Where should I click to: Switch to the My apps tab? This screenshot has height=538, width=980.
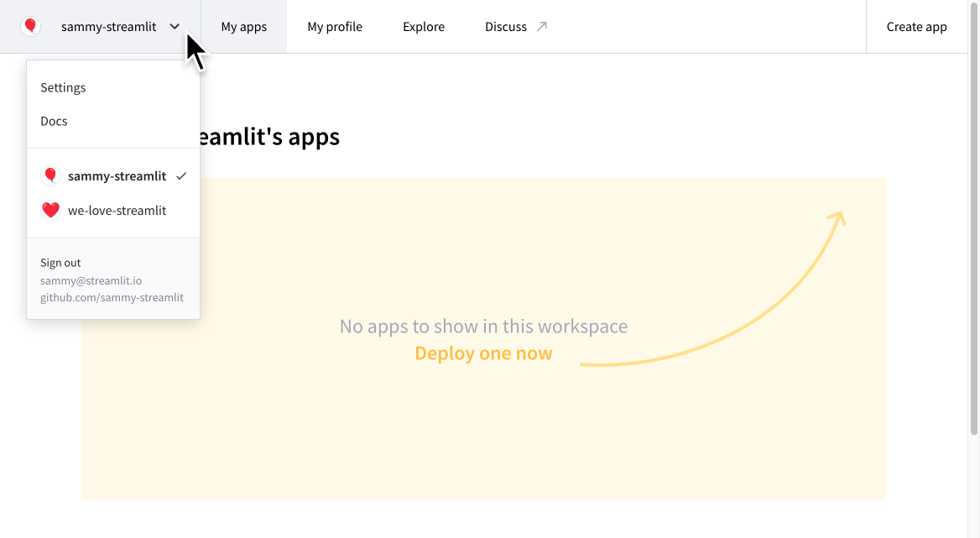click(x=243, y=26)
